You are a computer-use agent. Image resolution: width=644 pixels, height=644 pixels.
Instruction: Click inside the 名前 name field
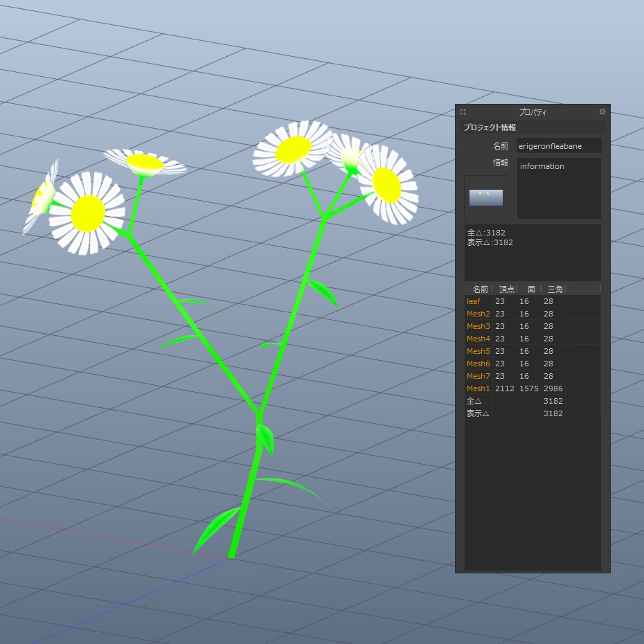559,145
